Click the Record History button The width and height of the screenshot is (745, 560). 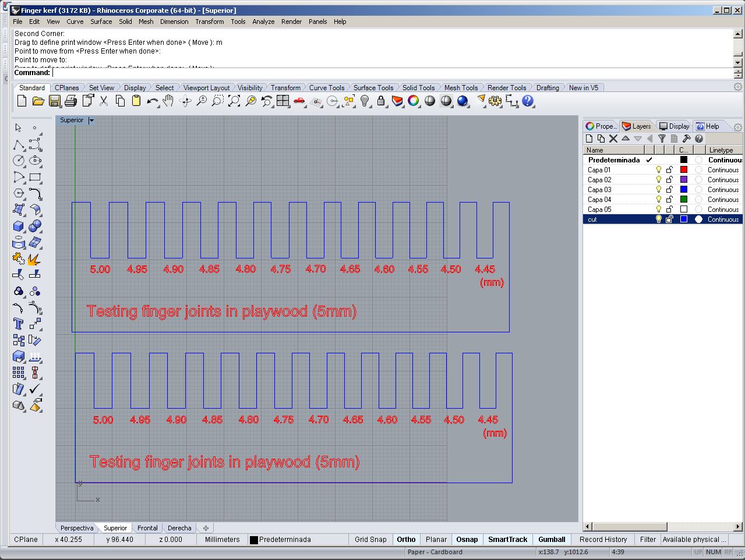click(x=603, y=540)
